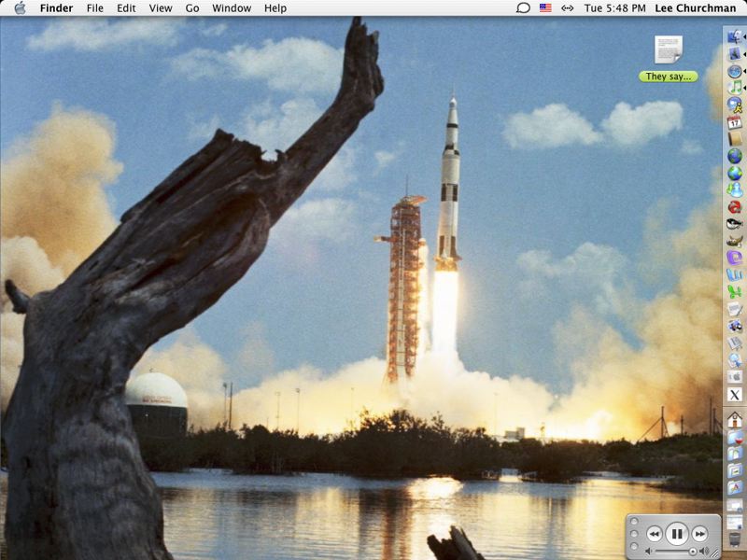Go to previous track in mini player
Viewport: 747px width, 560px height.
[655, 534]
